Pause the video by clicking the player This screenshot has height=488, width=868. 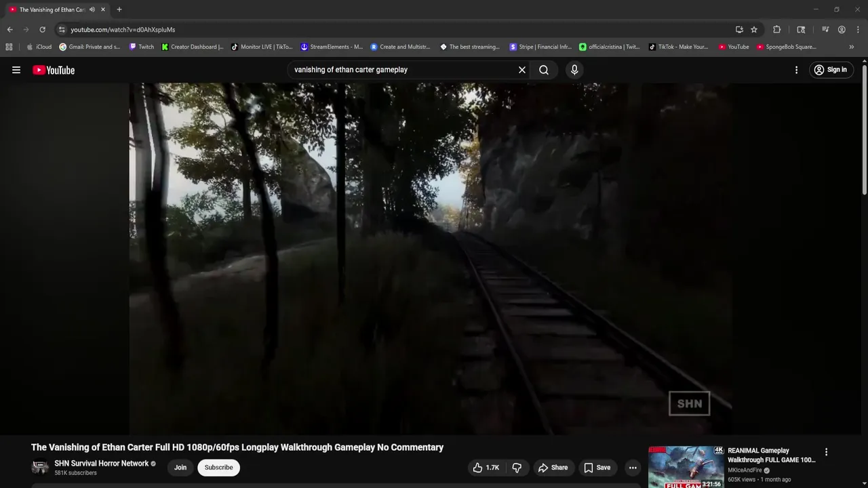click(431, 258)
